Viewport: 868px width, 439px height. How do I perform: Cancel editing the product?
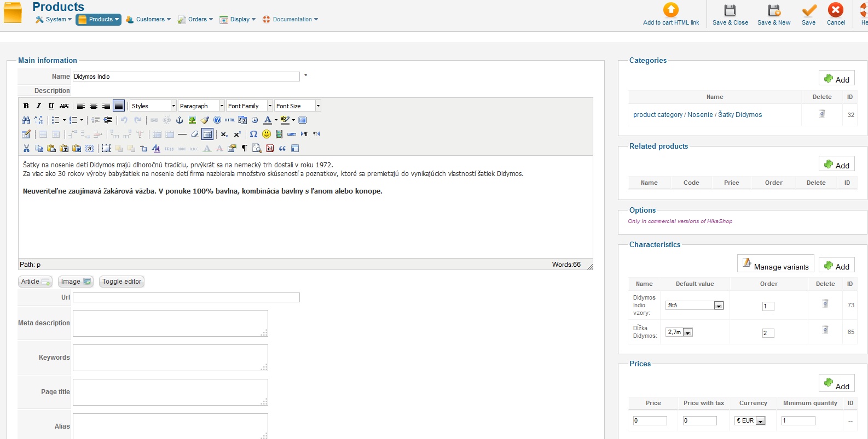coord(836,14)
